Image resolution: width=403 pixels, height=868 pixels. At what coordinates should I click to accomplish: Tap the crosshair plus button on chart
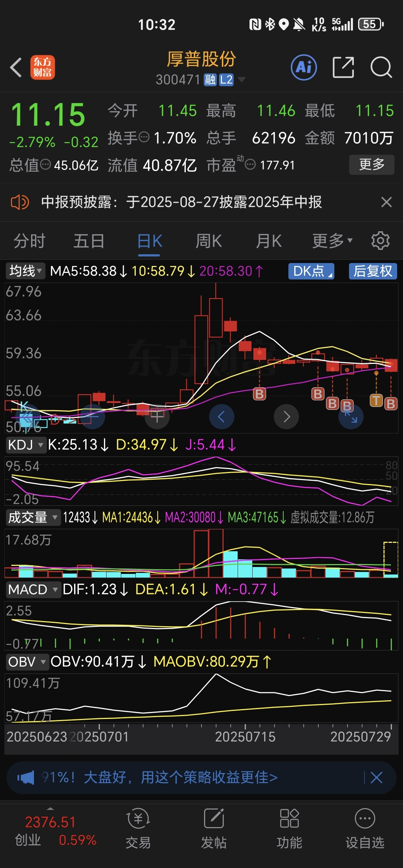point(157,416)
